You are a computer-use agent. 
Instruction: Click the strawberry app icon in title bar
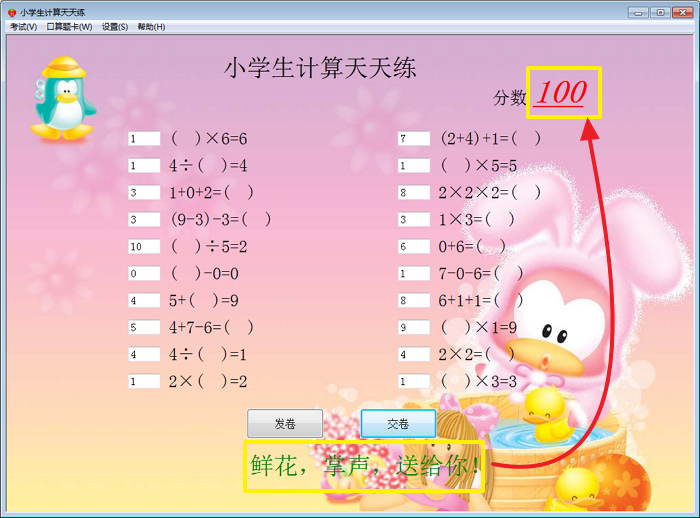pyautogui.click(x=12, y=13)
